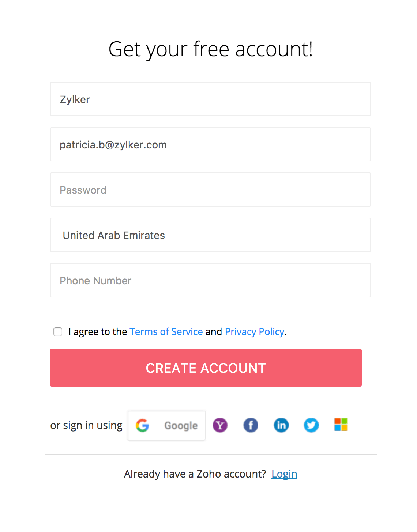This screenshot has height=532, width=417.
Task: Open the United Arab Emirates country dropdown
Action: (210, 235)
